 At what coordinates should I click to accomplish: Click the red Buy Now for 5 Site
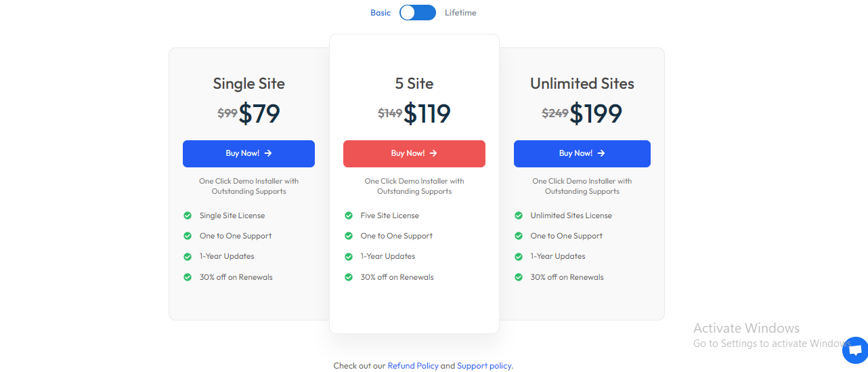point(414,154)
